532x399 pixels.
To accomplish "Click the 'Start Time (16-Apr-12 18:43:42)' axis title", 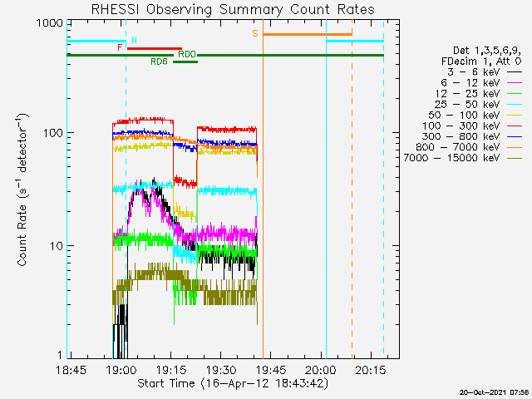I will point(233,384).
